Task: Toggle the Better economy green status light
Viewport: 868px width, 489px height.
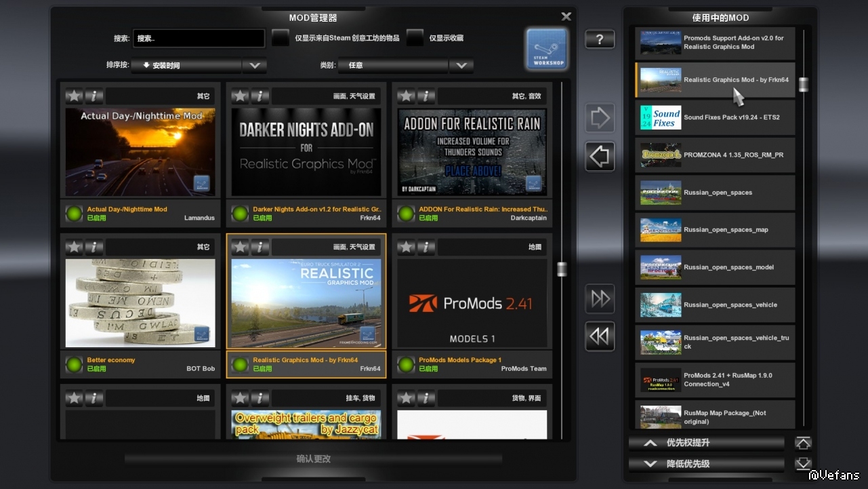Action: 74,365
